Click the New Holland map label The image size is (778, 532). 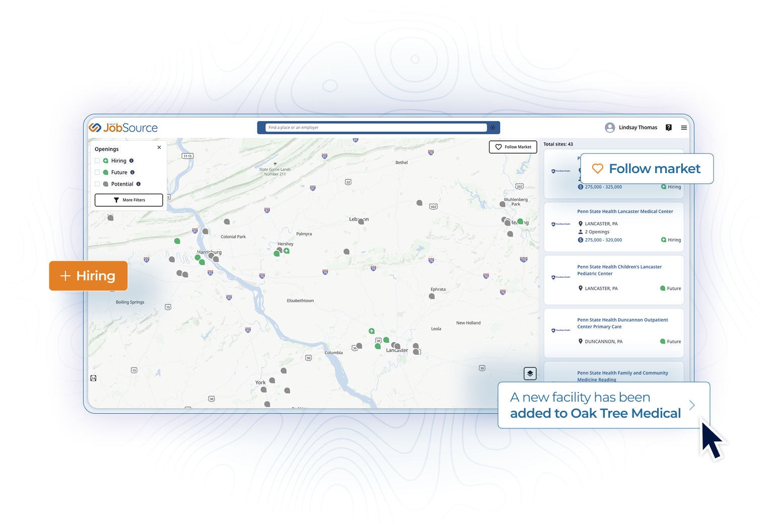click(468, 323)
